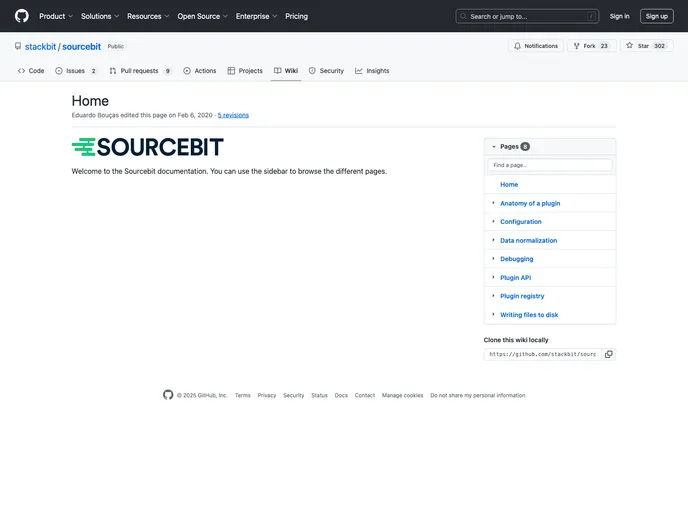Focus the Find a page input
Image resolution: width=688 pixels, height=512 pixels.
point(550,165)
